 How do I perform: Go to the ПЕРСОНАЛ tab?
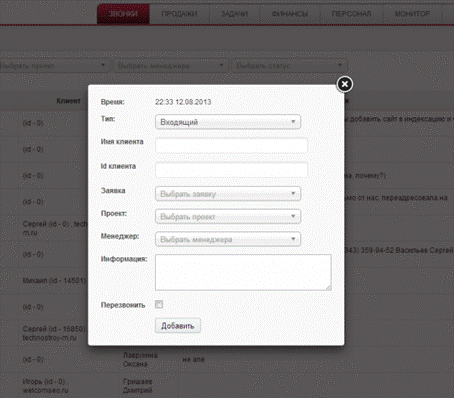click(x=352, y=14)
